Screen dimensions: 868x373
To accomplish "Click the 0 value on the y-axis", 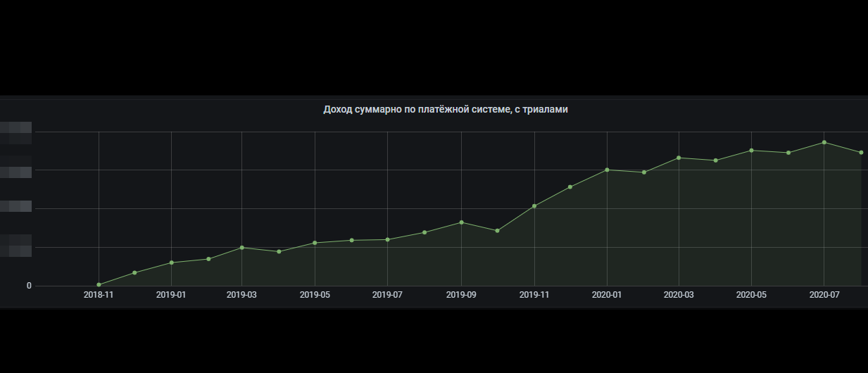I will (29, 286).
